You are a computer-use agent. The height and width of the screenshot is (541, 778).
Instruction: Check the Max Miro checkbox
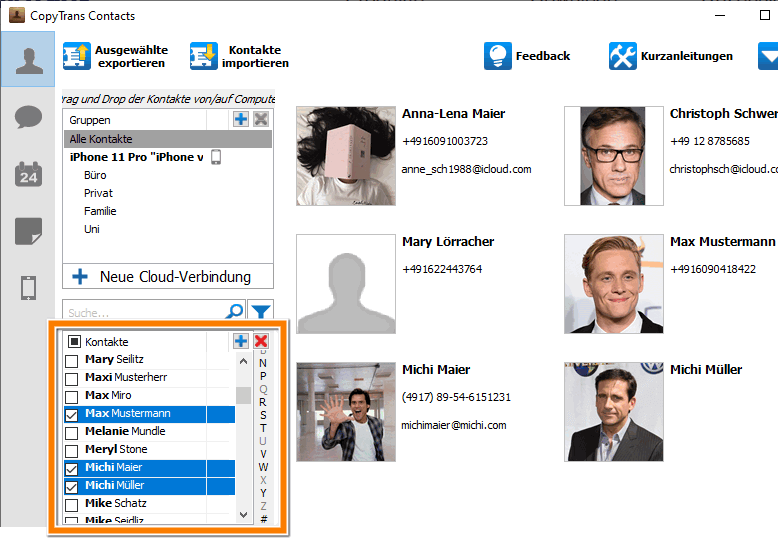[71, 397]
